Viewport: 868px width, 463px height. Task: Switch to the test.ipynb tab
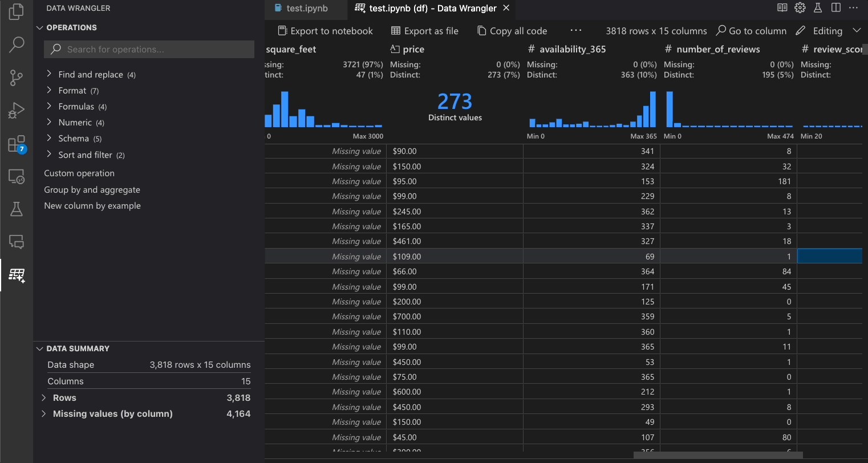(308, 8)
